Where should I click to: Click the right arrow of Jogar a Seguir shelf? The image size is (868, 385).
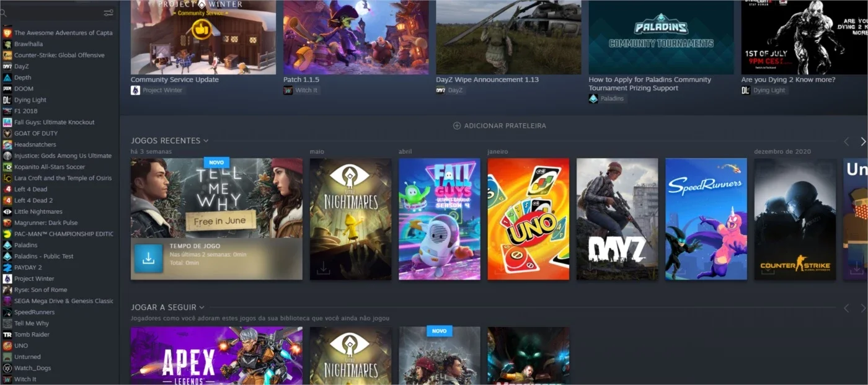863,308
